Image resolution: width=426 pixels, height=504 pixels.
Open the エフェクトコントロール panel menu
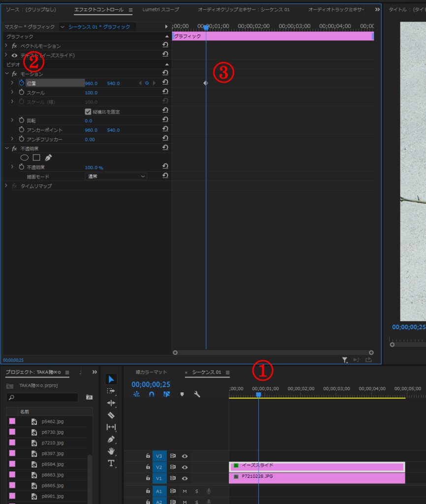pyautogui.click(x=131, y=10)
